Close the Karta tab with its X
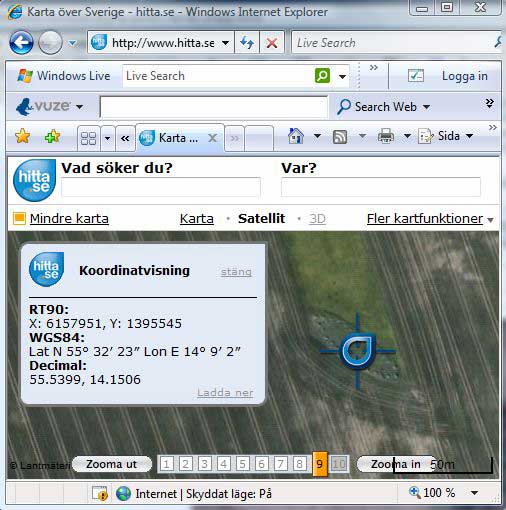This screenshot has width=506, height=510. coord(212,138)
